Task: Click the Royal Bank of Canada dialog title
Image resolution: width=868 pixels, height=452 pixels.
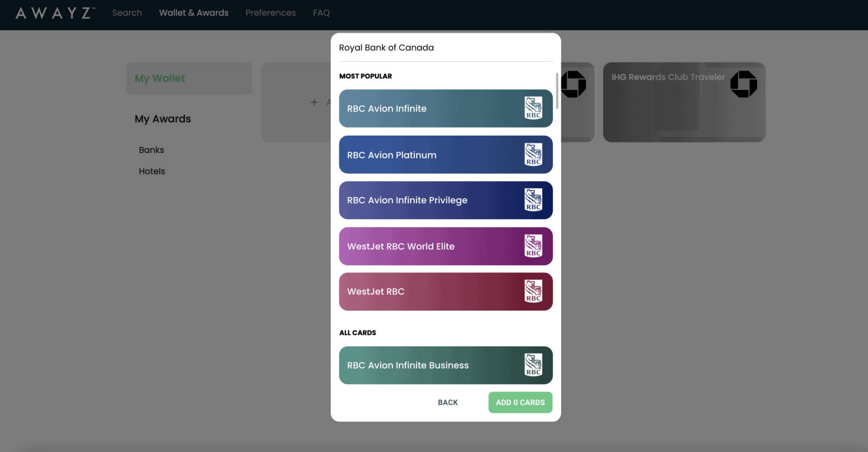Action: [386, 47]
